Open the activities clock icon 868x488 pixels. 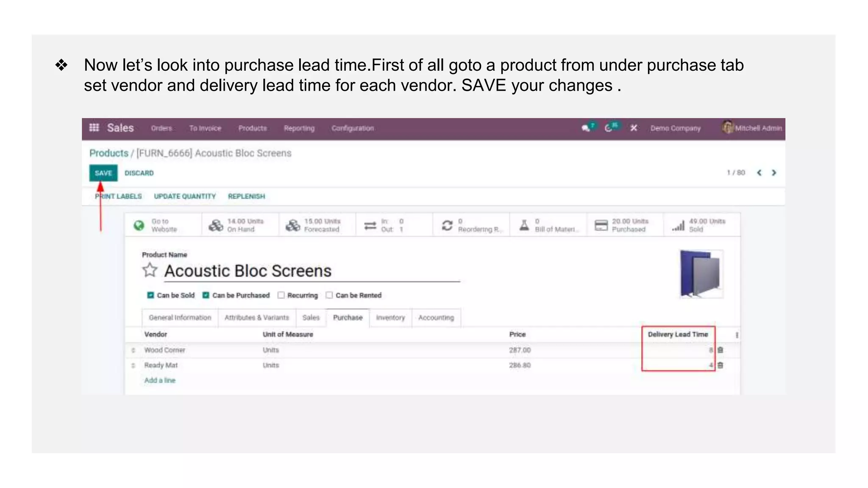[x=609, y=128]
